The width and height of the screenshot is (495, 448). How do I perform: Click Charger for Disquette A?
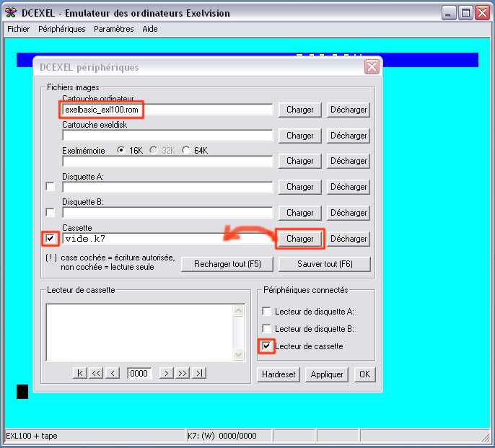tap(300, 187)
